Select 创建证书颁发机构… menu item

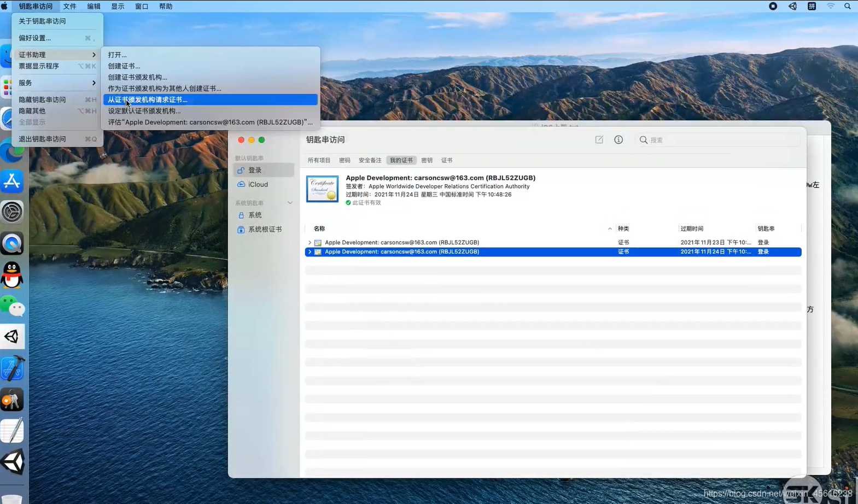coord(210,77)
